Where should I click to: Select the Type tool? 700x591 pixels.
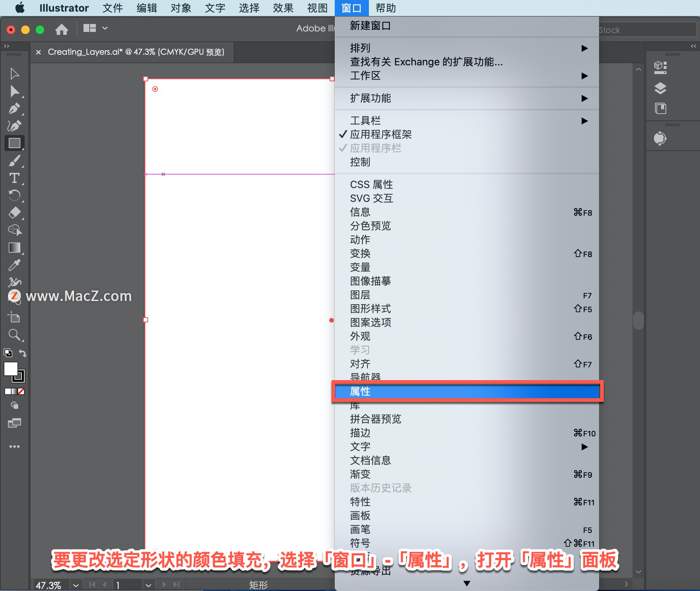click(14, 178)
